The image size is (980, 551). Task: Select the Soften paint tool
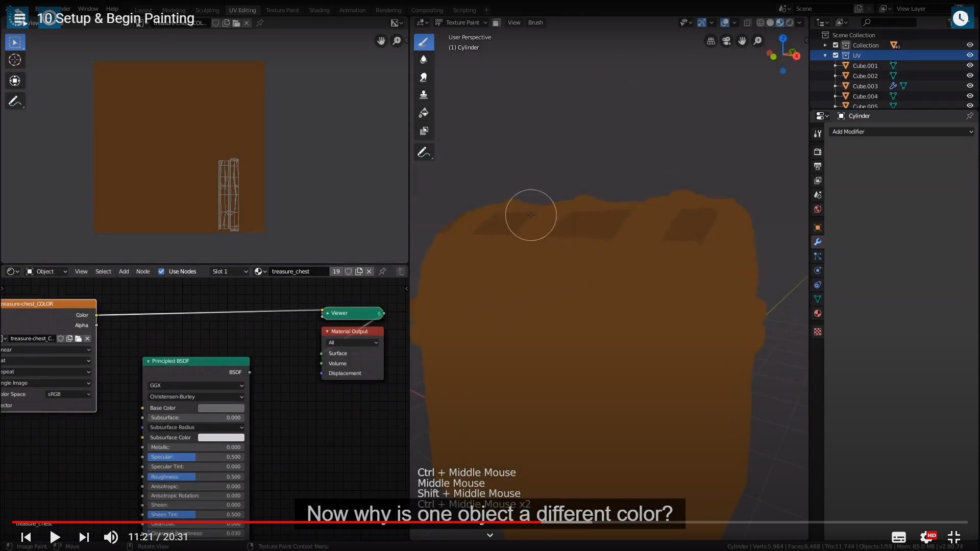click(424, 60)
